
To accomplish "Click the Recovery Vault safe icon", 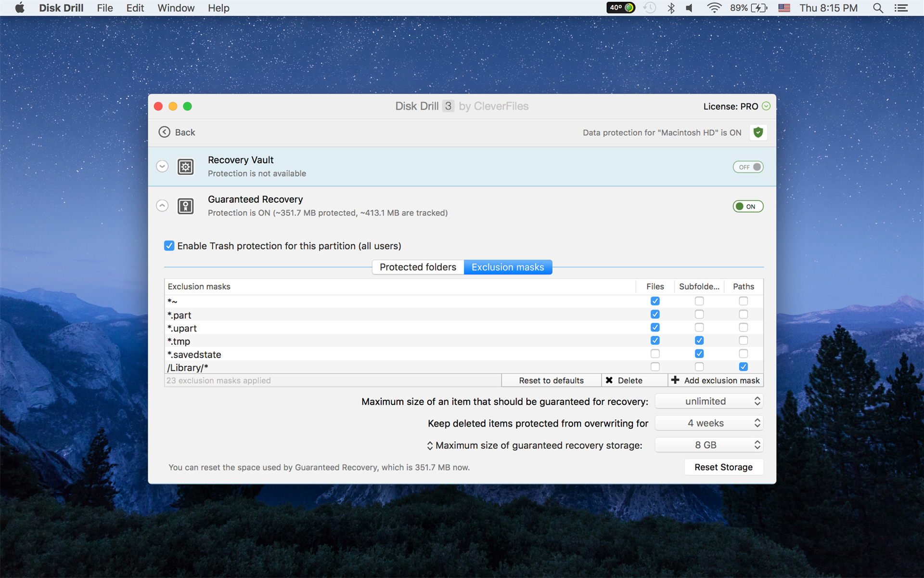I will (x=186, y=167).
